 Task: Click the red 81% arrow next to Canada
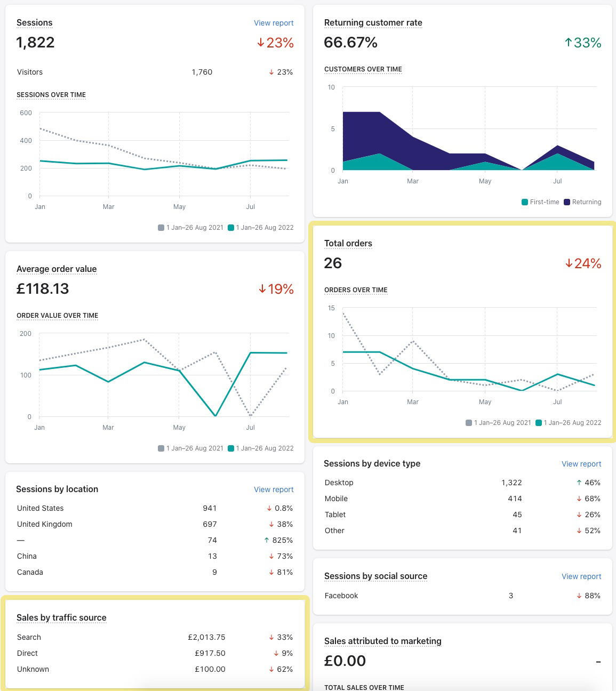271,572
